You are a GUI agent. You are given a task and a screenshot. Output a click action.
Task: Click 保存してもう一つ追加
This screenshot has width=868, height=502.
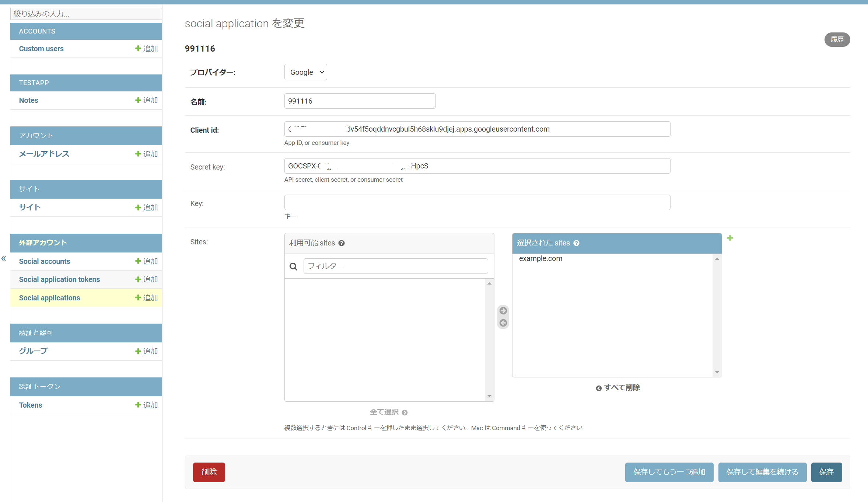(x=669, y=472)
